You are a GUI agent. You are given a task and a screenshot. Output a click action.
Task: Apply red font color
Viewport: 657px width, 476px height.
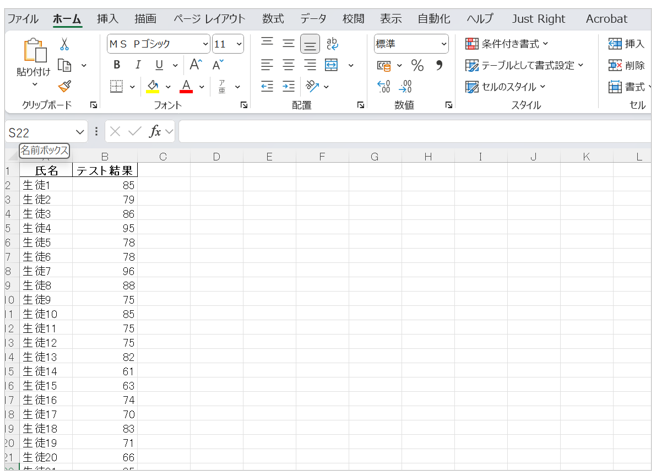coord(186,87)
